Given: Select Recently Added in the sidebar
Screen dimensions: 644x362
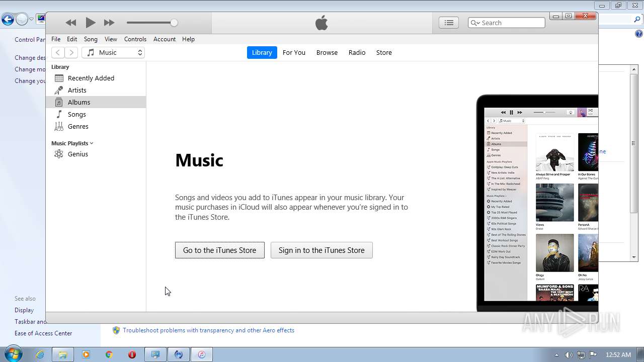Looking at the screenshot, I should (96, 78).
